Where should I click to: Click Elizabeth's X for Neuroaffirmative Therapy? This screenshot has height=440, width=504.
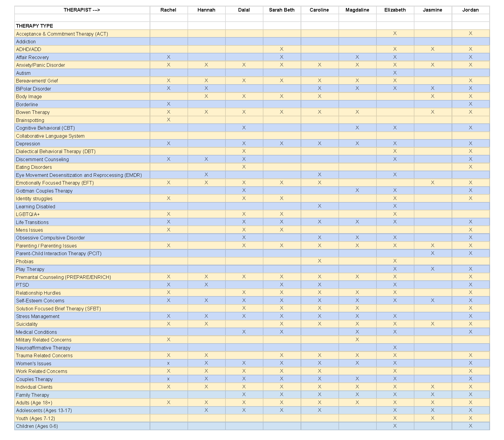point(395,347)
